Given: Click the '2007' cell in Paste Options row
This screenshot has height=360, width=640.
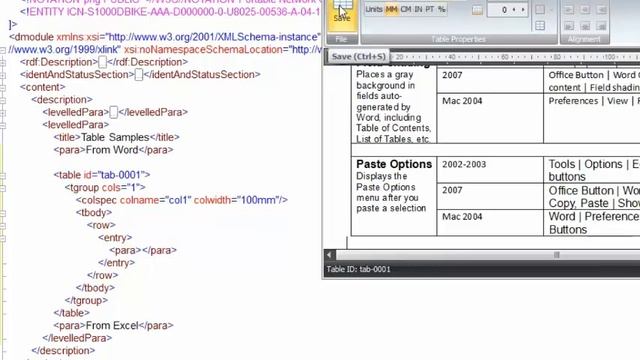Looking at the screenshot, I should 490,196.
